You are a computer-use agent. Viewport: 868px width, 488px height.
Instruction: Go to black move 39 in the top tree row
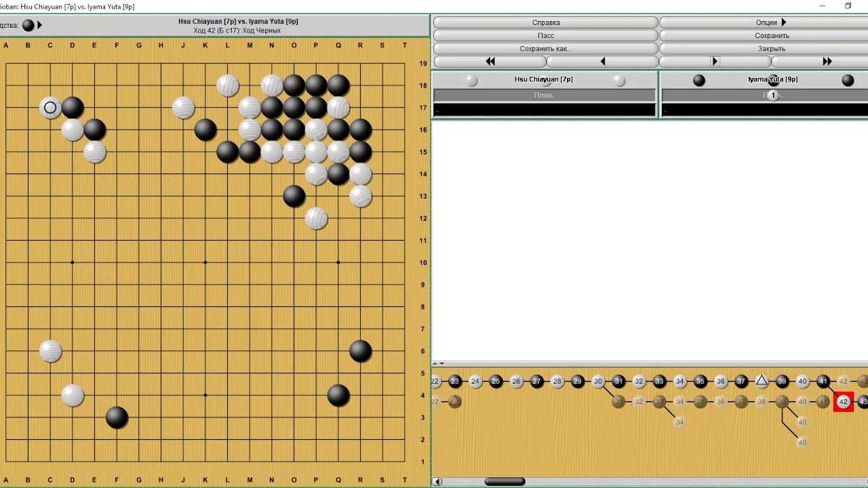coord(782,382)
